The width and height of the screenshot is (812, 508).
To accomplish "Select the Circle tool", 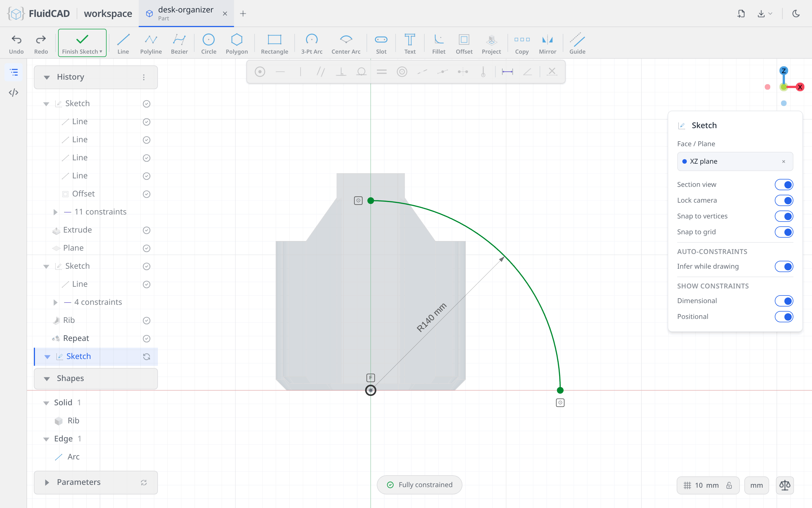I will point(209,43).
